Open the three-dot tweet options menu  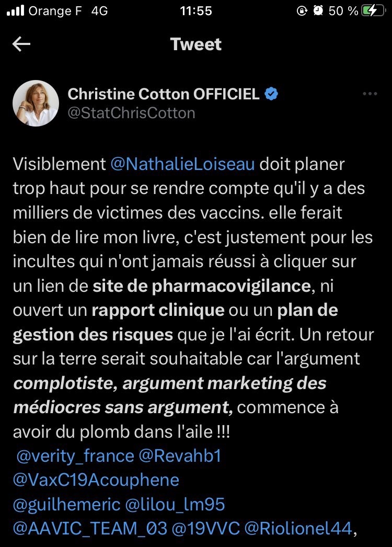(x=370, y=94)
